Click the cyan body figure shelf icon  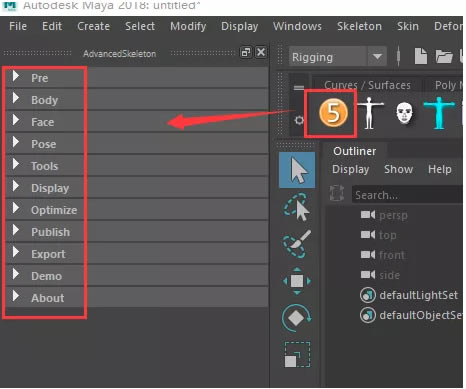click(439, 113)
